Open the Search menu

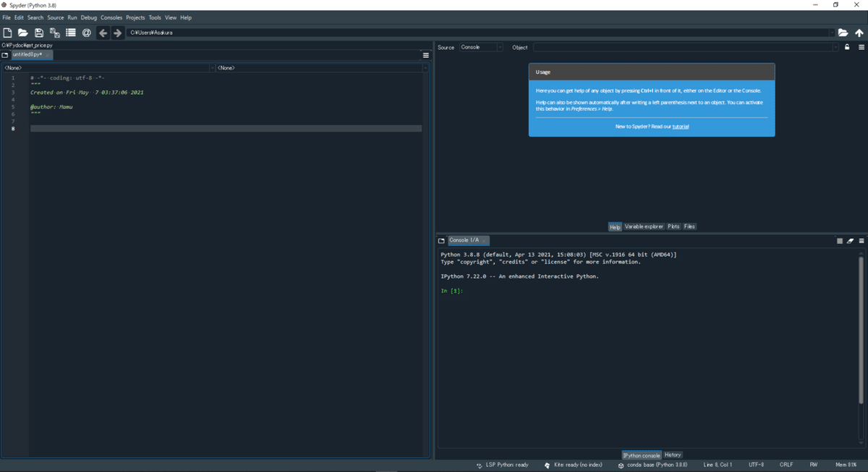[35, 17]
